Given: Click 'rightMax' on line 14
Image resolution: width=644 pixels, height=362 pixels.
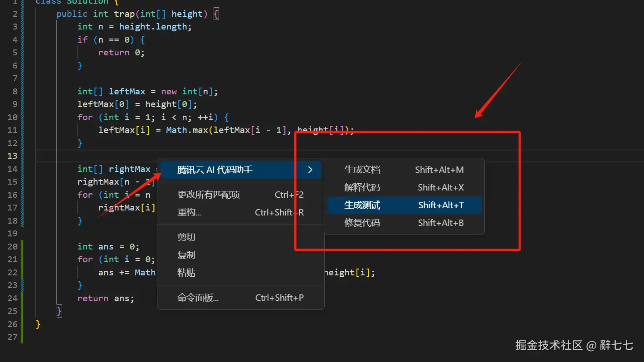Looking at the screenshot, I should [129, 169].
